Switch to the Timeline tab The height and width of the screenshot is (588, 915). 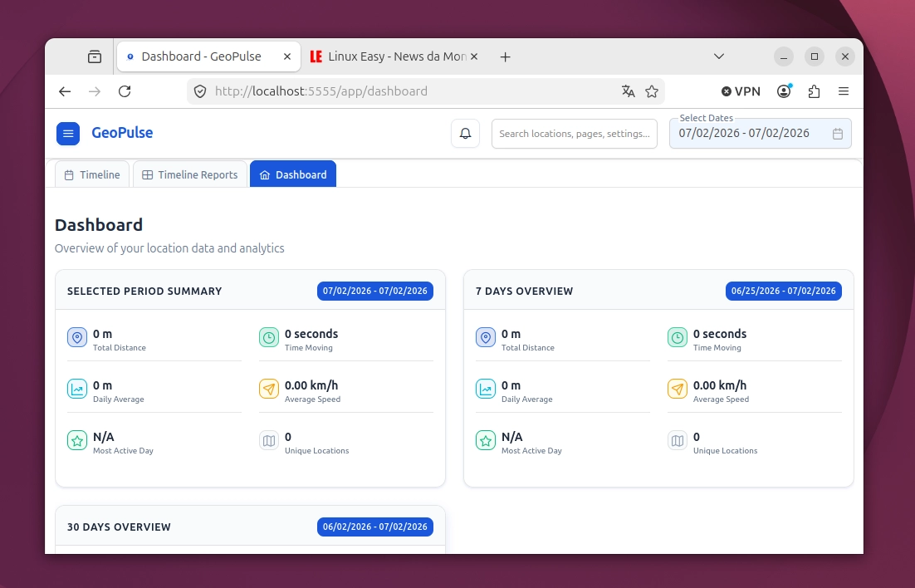coord(92,174)
